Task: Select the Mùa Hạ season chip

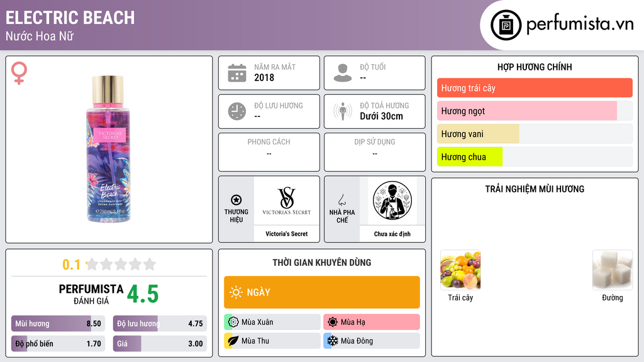Action: click(x=372, y=322)
